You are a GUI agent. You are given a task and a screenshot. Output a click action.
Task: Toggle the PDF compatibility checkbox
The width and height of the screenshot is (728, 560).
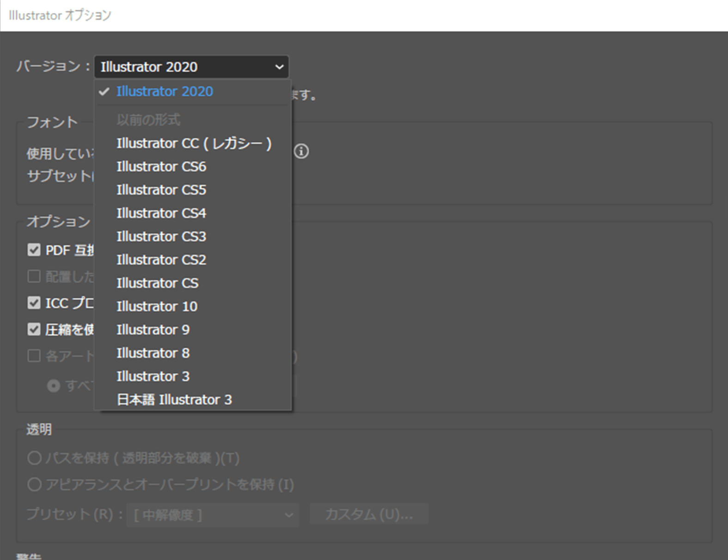(x=34, y=250)
